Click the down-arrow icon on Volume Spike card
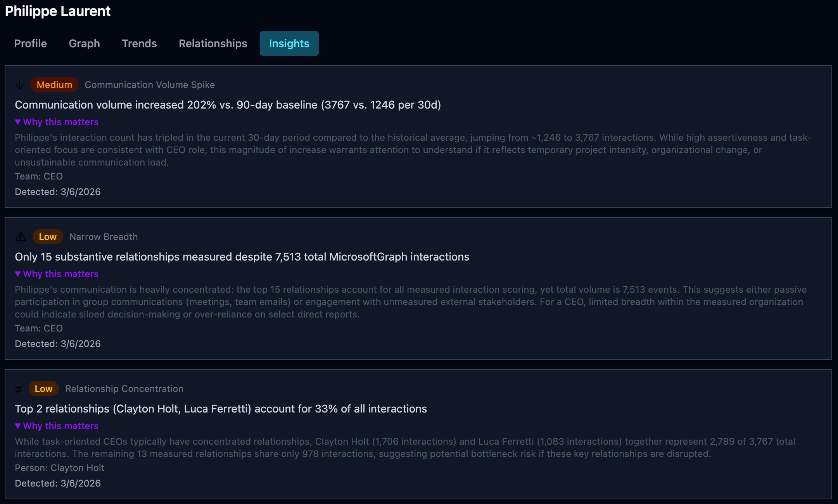Screen dimensions: 838x504 coord(19,85)
